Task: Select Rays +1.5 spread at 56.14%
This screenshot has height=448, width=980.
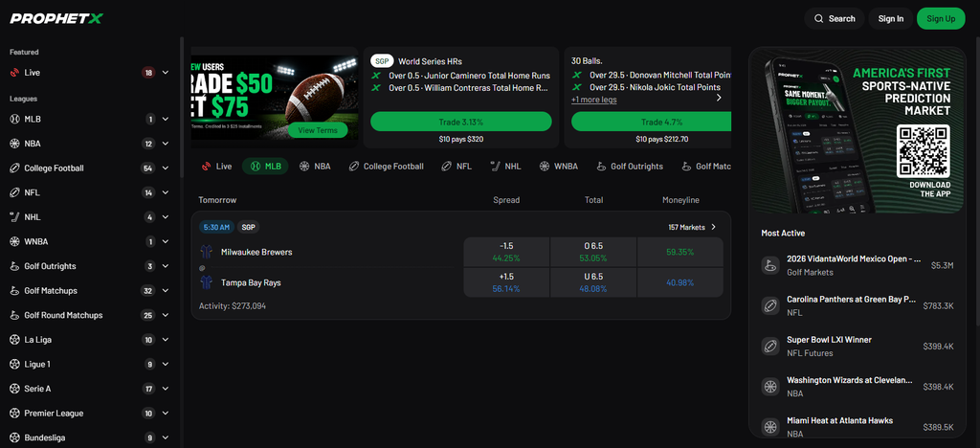Action: point(506,282)
